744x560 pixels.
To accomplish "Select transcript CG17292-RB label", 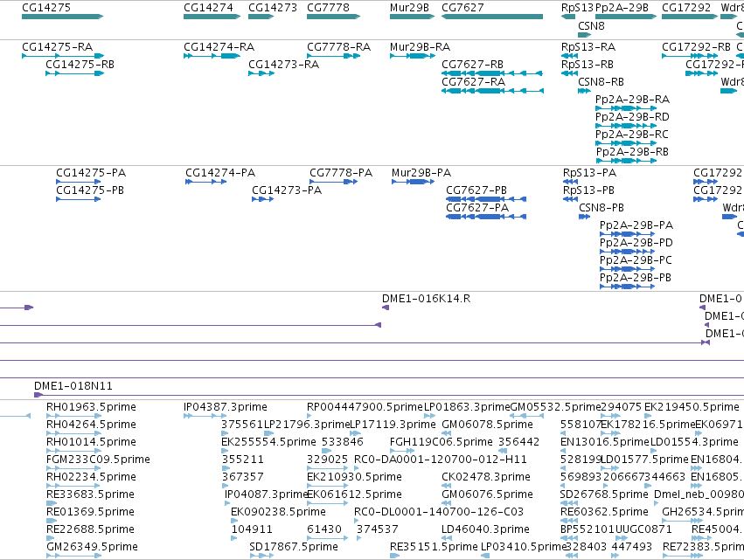I will (696, 47).
